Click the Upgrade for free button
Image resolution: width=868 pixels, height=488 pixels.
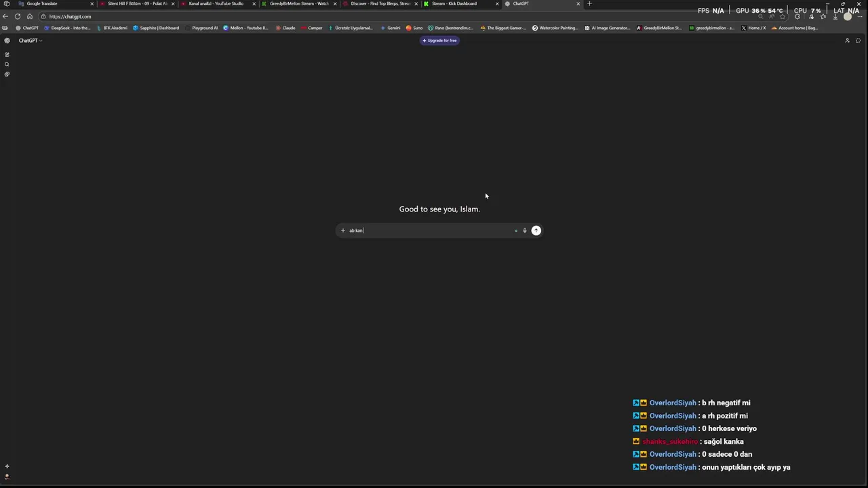(x=439, y=41)
